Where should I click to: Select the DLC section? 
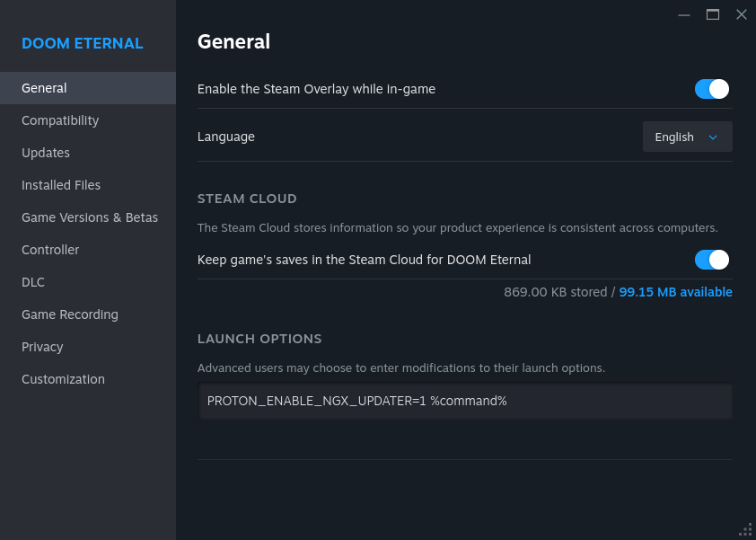33,281
